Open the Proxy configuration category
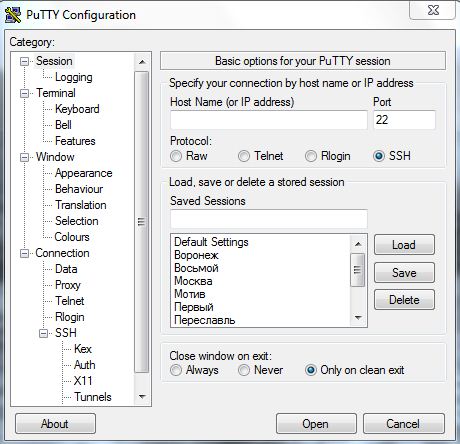The height and width of the screenshot is (444, 460). (x=68, y=285)
